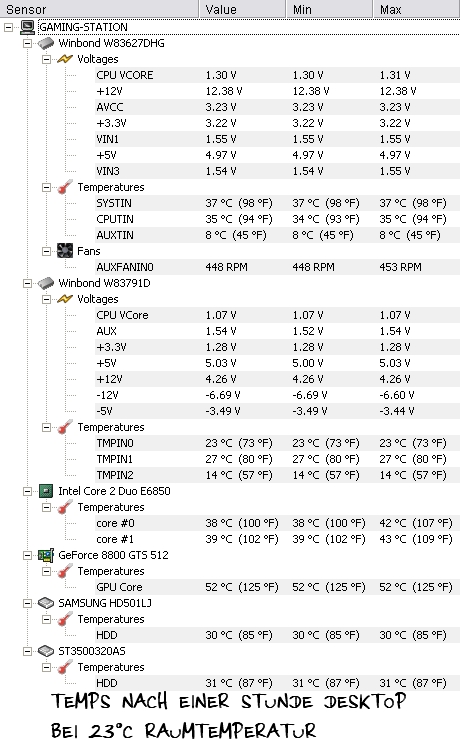Click the ST3500320AS hard drive icon
Screen dimensions: 460x740
(46, 651)
